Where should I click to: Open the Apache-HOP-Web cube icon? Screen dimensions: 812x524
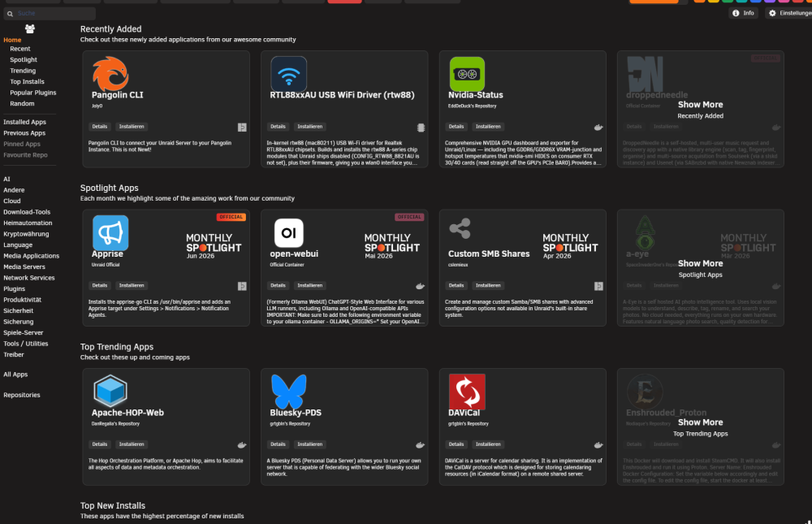pyautogui.click(x=110, y=391)
